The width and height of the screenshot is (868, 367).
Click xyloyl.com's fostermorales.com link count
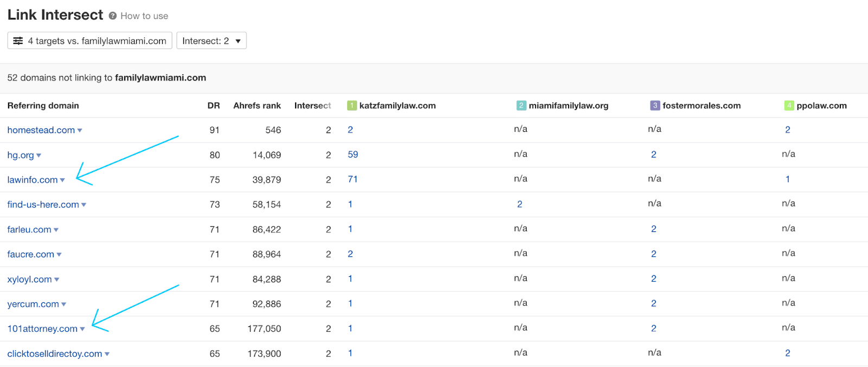coord(654,279)
